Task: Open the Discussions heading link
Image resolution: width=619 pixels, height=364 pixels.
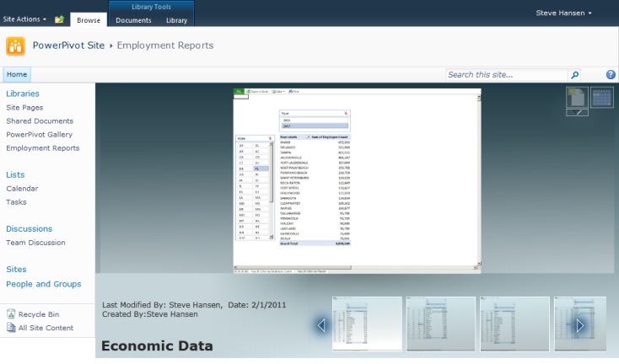Action: (29, 228)
